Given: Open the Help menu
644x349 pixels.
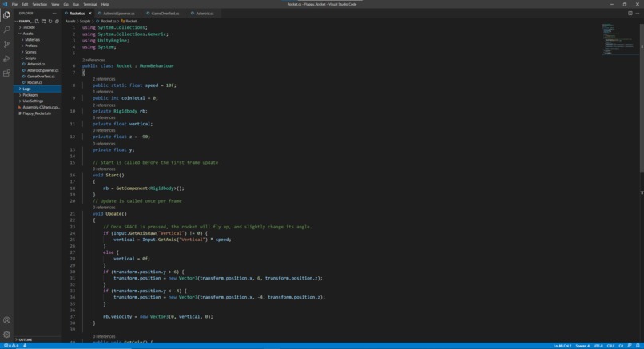Looking at the screenshot, I should point(105,4).
